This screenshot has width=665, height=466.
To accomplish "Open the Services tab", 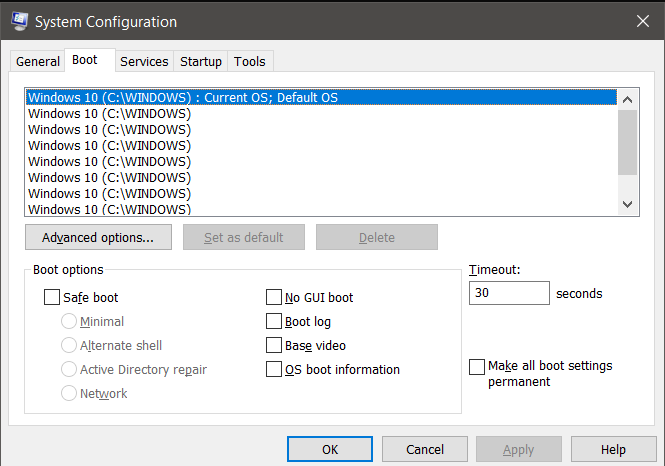I will [x=144, y=61].
